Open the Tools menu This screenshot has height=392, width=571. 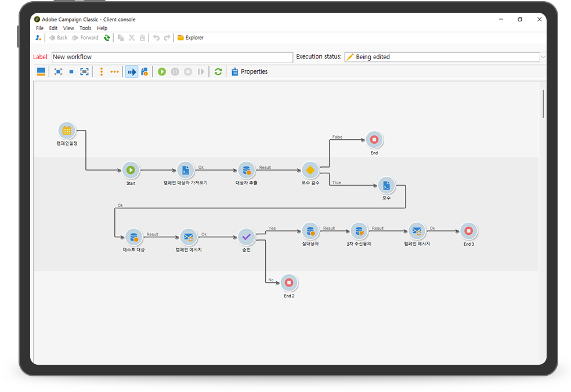click(85, 28)
